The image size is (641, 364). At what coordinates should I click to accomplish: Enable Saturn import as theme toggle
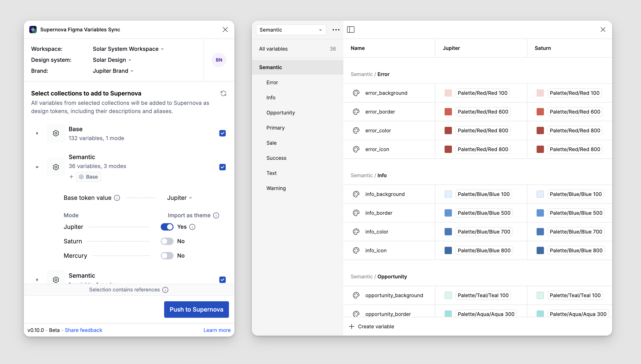pyautogui.click(x=167, y=241)
